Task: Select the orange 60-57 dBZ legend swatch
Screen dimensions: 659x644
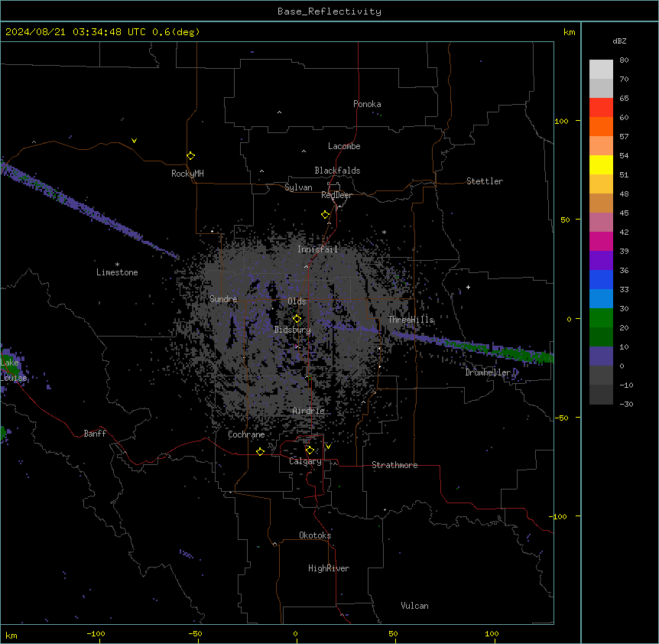Action: (x=601, y=126)
